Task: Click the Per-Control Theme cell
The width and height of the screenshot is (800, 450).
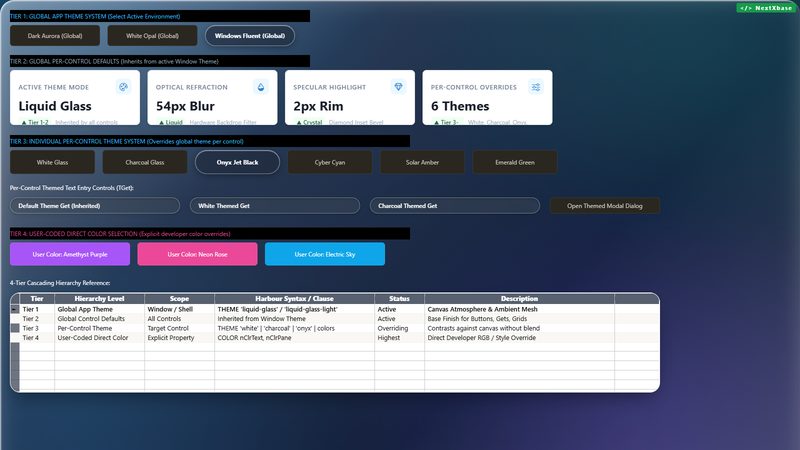Action: (99, 328)
